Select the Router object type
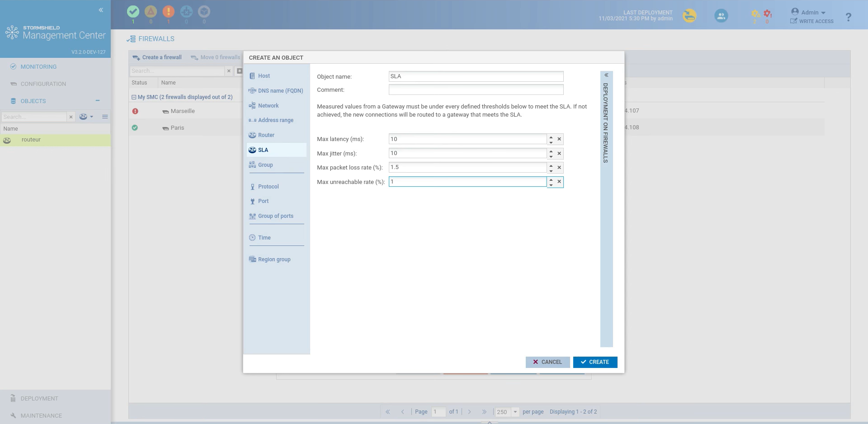This screenshot has height=424, width=868. 266,135
